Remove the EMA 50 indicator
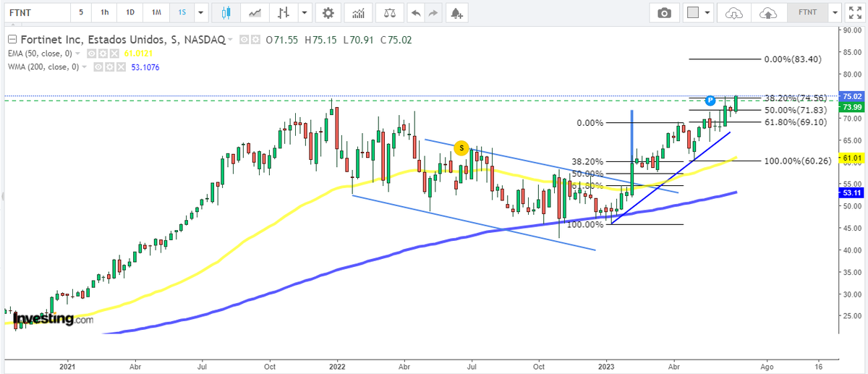Viewport: 868px width, 374px height. (x=113, y=54)
